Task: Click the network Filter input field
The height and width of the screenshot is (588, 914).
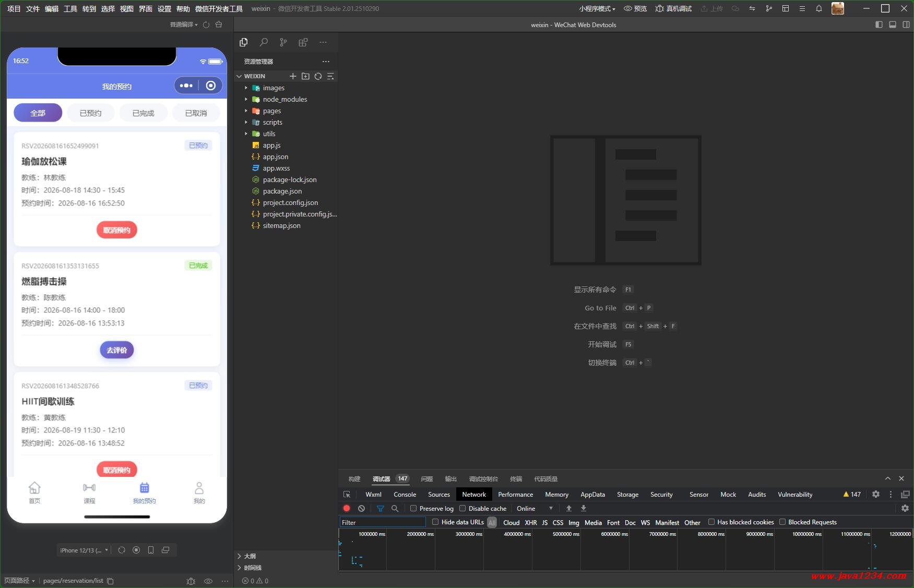Action: [383, 522]
